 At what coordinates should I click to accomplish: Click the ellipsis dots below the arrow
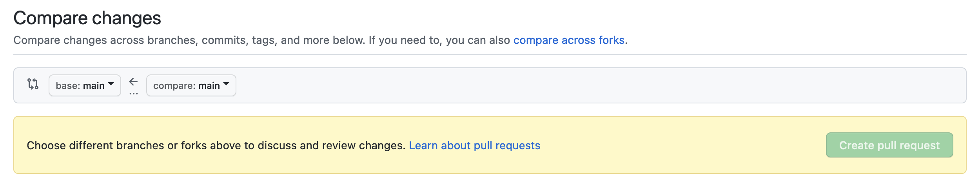pyautogui.click(x=133, y=94)
